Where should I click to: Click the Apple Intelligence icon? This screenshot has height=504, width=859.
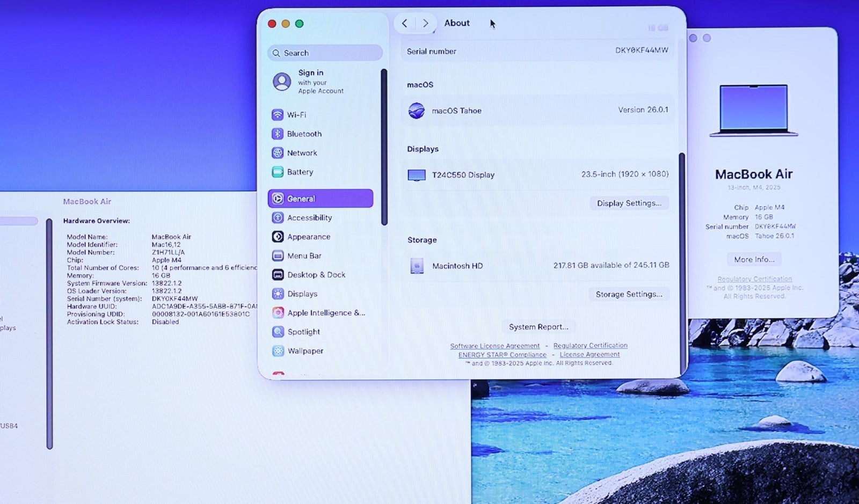(278, 313)
